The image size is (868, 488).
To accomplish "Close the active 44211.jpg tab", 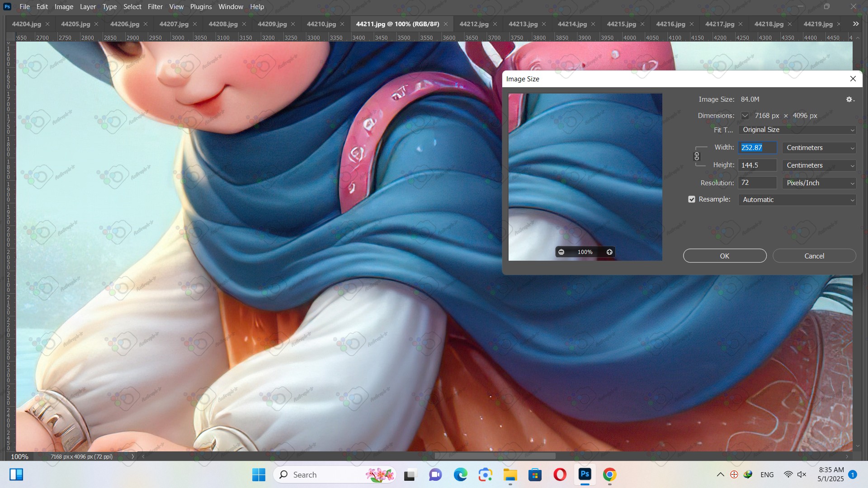I will point(446,24).
